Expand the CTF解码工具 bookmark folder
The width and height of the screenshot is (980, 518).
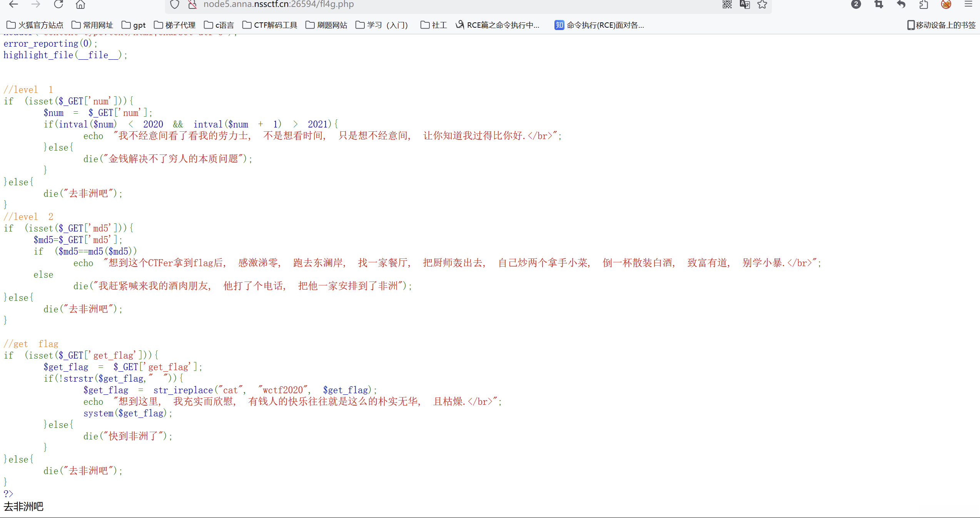[x=270, y=25]
